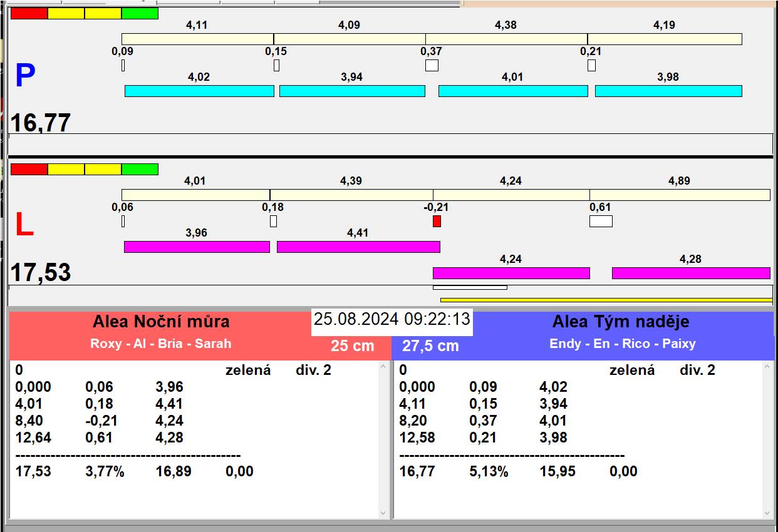Click the white changeover box under 0,61
Viewport: 778px width, 532px height.
601,221
